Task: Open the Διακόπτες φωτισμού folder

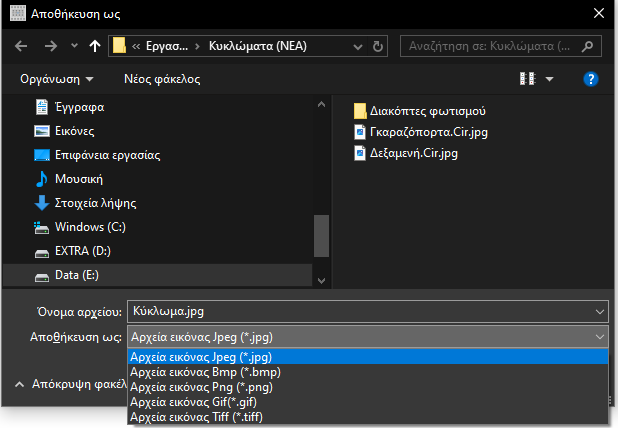Action: [x=427, y=110]
